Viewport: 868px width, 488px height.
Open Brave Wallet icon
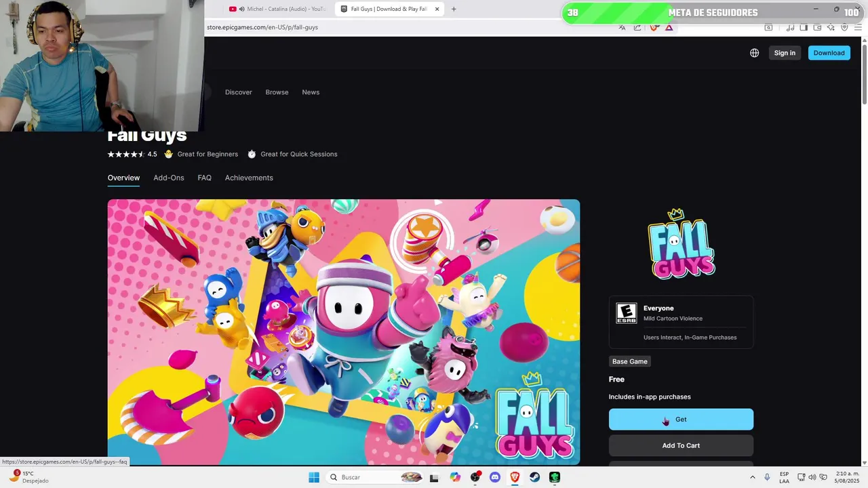(x=817, y=27)
